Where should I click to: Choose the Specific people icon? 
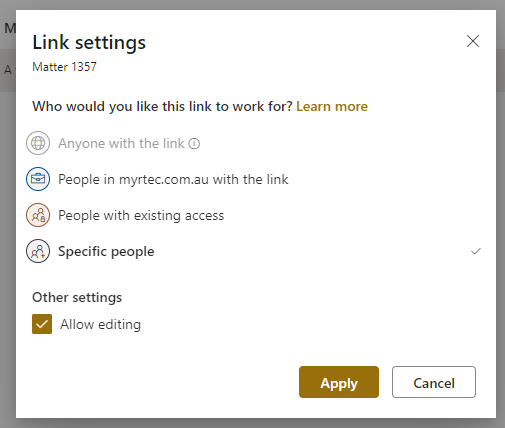38,251
